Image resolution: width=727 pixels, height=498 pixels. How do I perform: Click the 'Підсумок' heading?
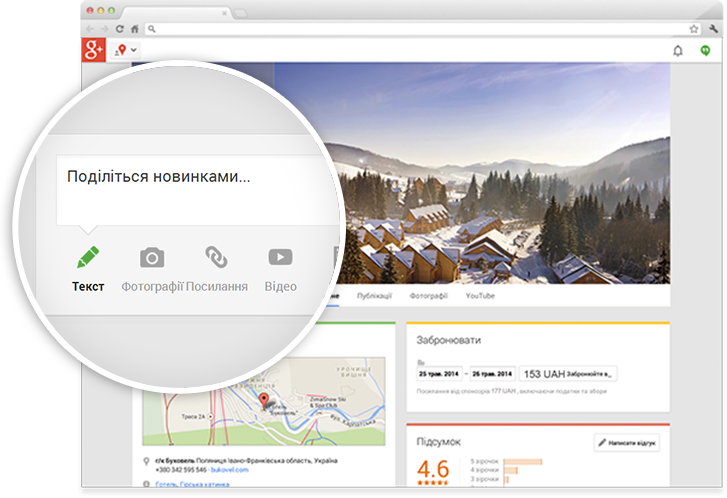point(438,441)
